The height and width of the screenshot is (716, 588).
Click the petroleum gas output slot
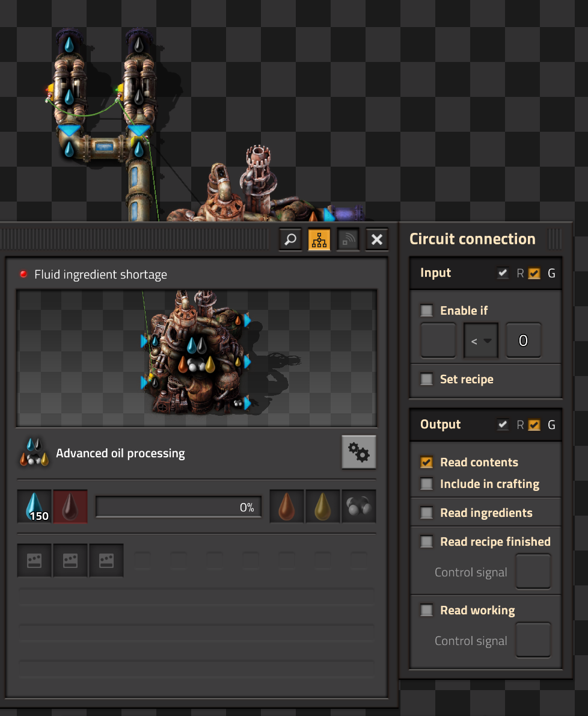[359, 507]
